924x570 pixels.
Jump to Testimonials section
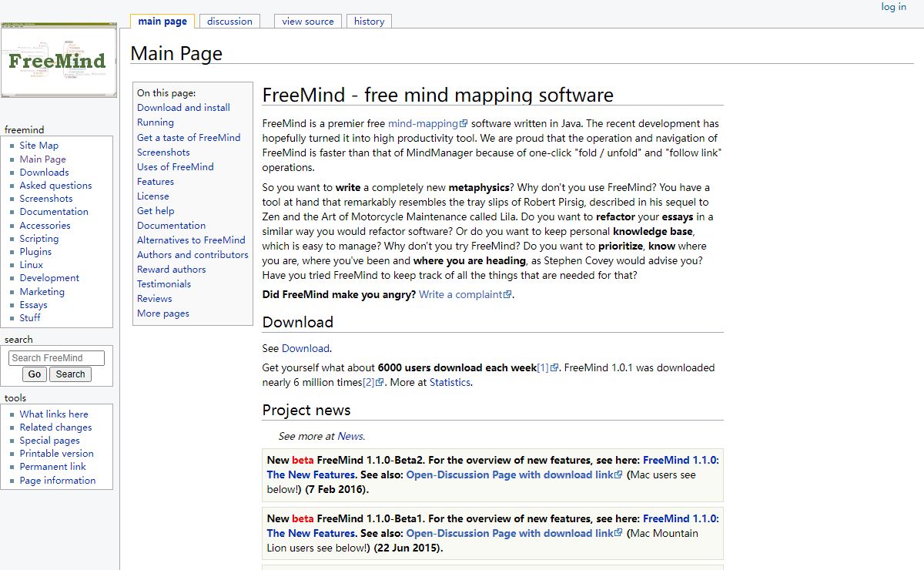tap(164, 284)
